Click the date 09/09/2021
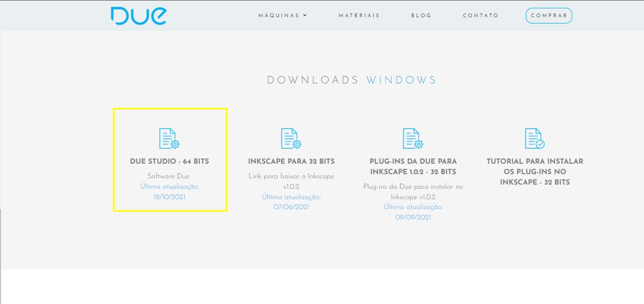This screenshot has width=644, height=304. click(413, 217)
